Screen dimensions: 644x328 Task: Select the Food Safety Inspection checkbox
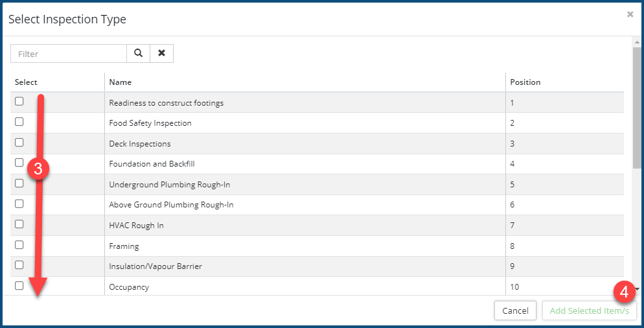(19, 122)
